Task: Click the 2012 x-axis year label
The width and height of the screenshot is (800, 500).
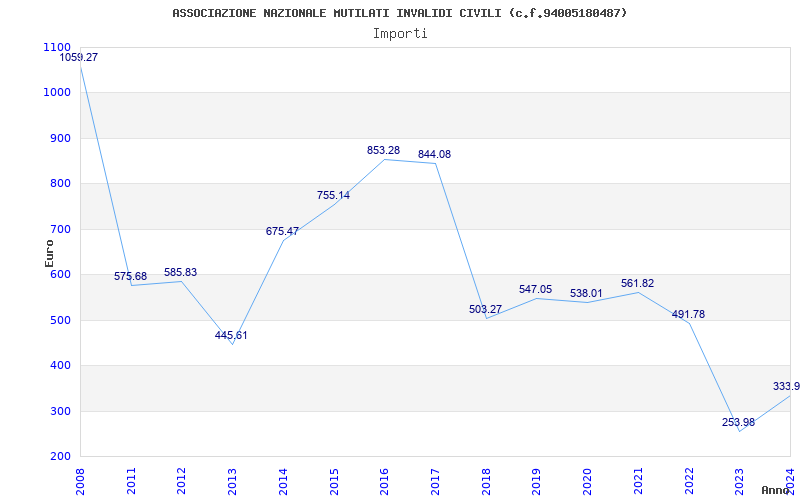Action: pos(182,481)
